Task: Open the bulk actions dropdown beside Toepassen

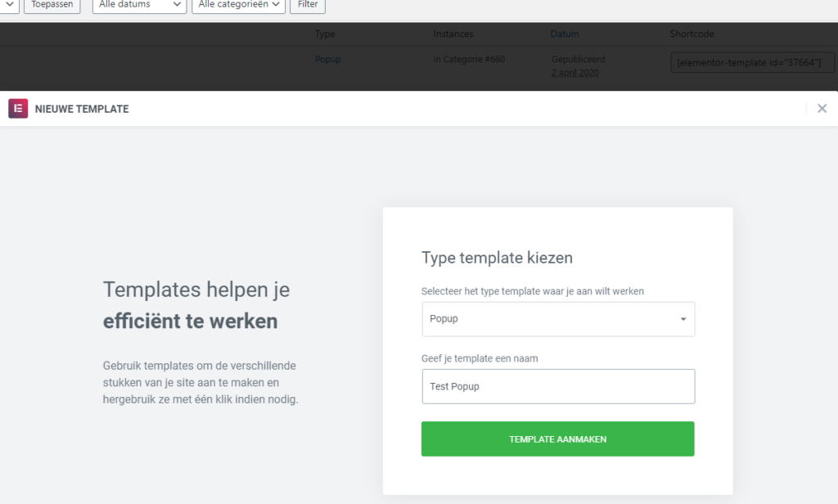Action: click(9, 4)
